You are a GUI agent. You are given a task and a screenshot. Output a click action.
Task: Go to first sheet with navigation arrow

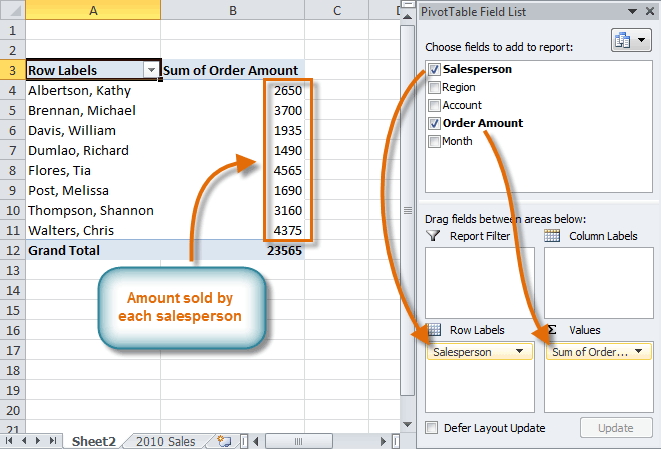(x=10, y=440)
